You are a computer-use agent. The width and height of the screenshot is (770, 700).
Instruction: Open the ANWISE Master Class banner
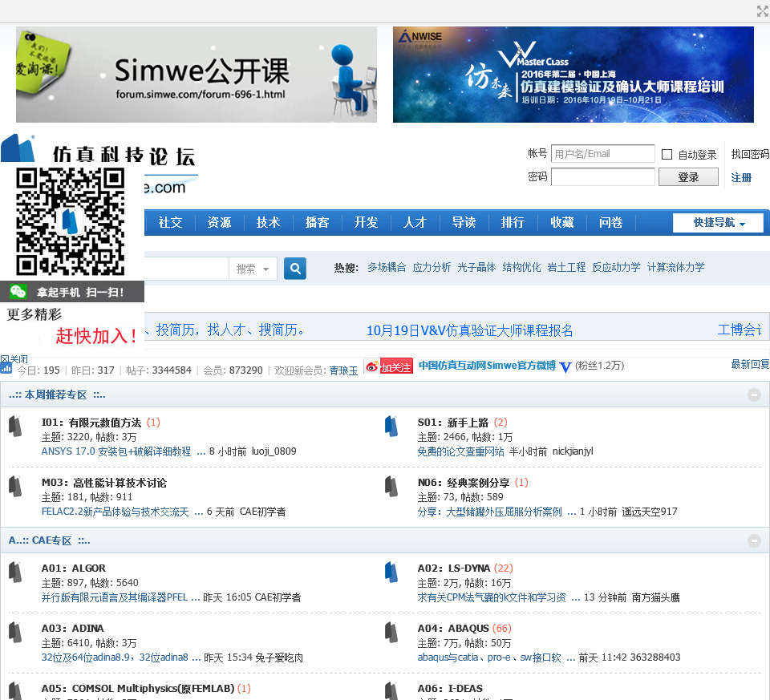[573, 75]
